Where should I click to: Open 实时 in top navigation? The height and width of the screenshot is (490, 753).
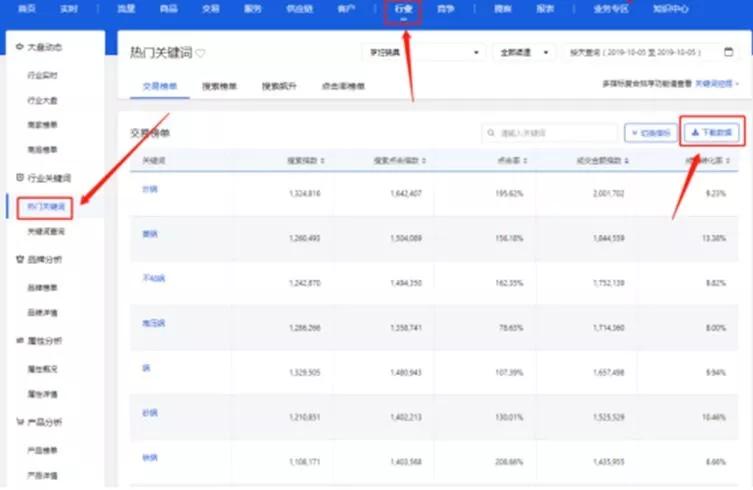point(69,9)
